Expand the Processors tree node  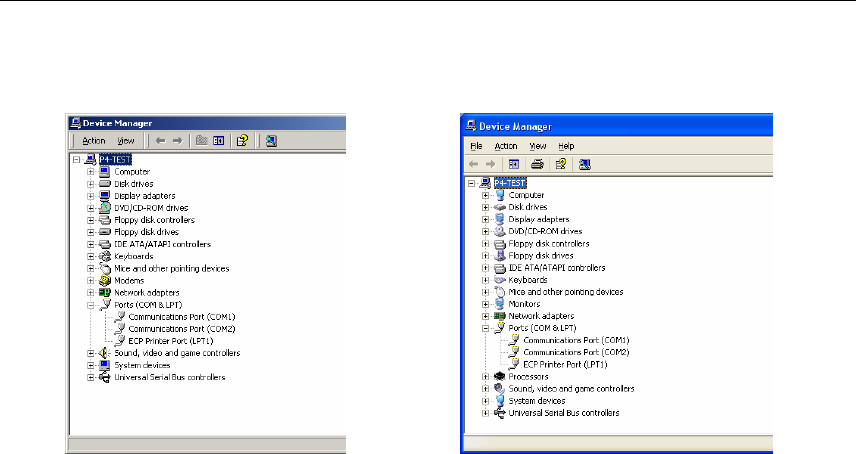(486, 376)
